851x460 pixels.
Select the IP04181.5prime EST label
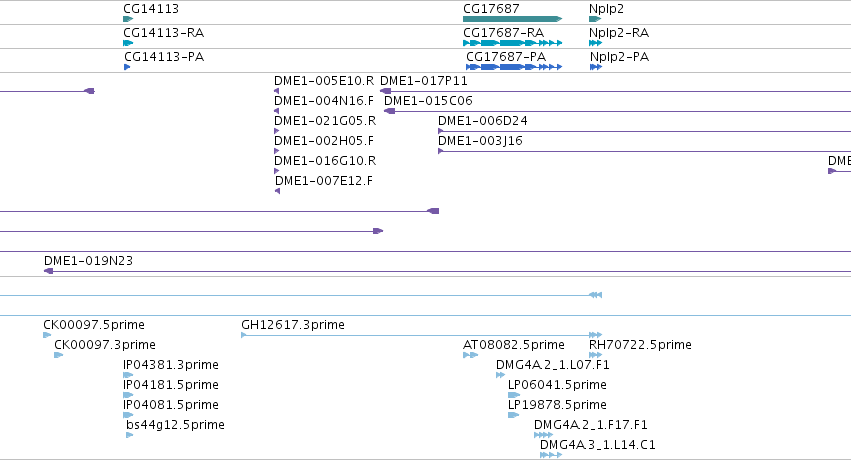coord(171,385)
